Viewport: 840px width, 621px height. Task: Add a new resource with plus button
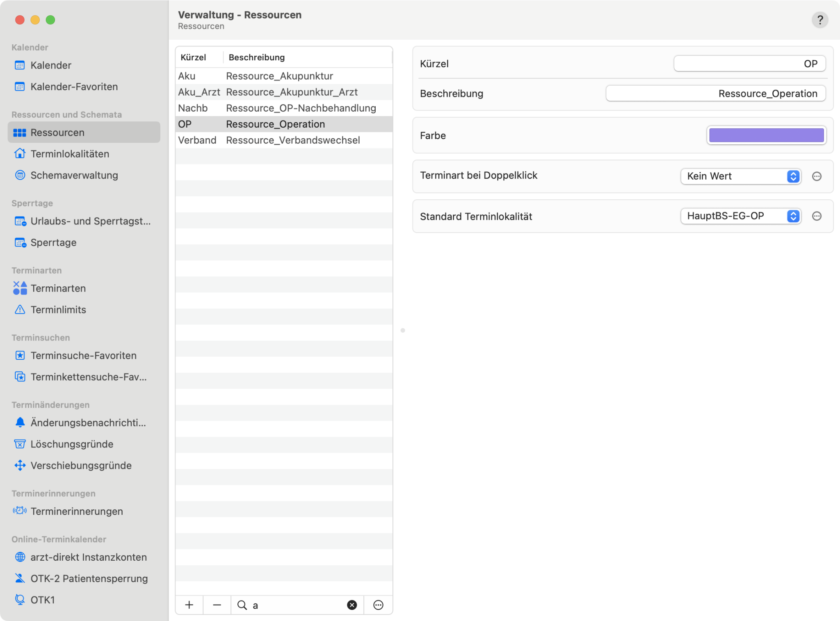[x=189, y=605]
